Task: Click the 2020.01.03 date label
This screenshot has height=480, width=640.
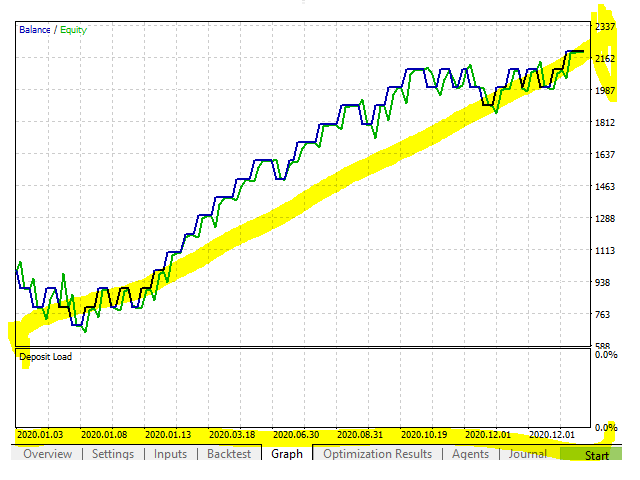Action: coord(40,435)
